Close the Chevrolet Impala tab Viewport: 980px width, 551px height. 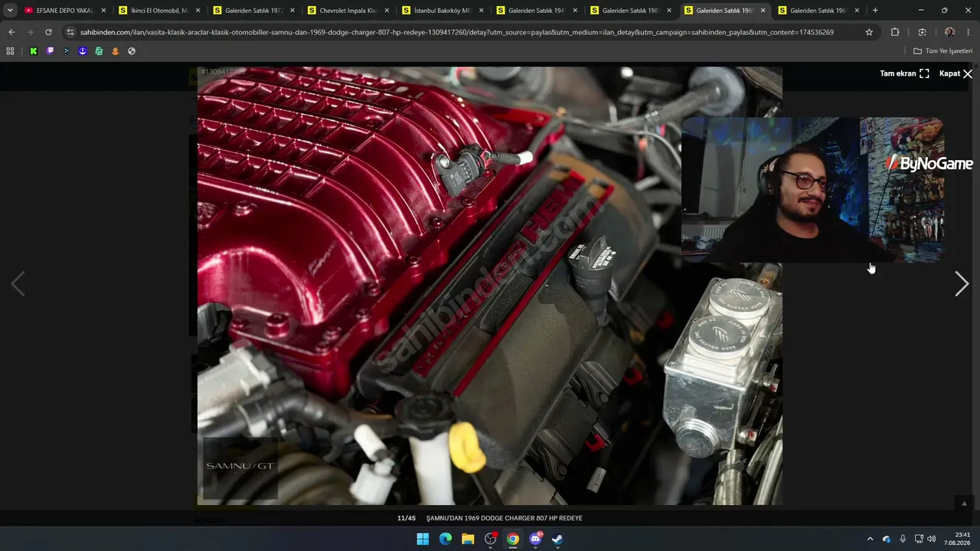click(x=387, y=11)
